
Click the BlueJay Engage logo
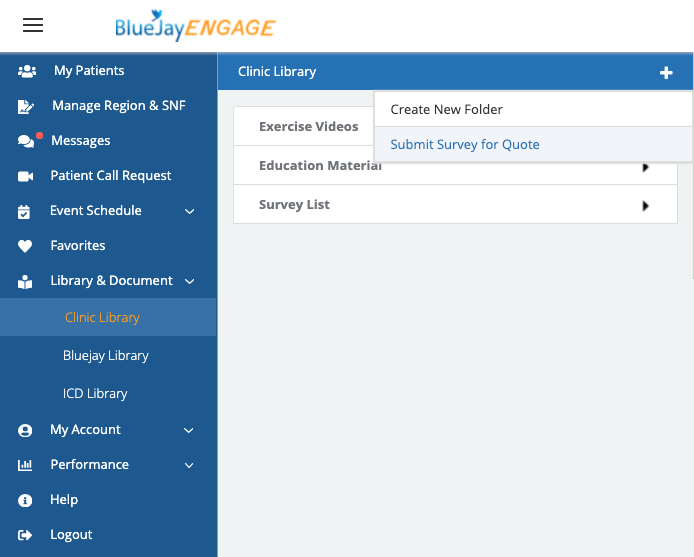[195, 26]
